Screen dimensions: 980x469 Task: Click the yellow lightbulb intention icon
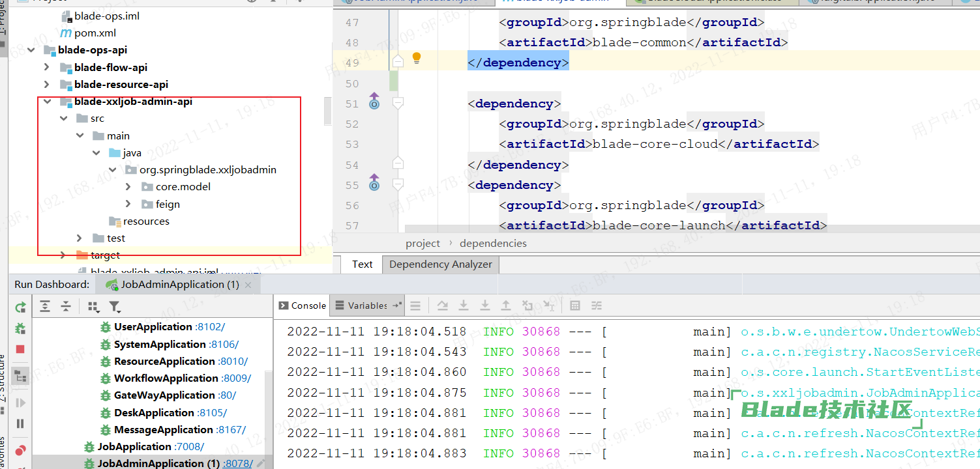coord(417,59)
